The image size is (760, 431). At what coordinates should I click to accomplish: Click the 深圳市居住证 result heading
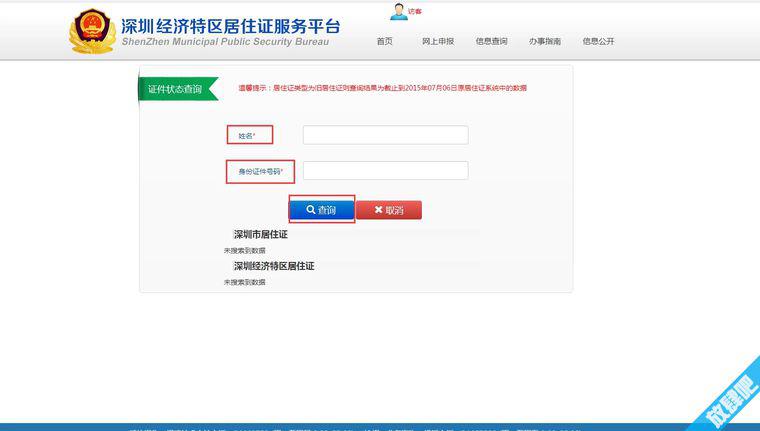261,235
